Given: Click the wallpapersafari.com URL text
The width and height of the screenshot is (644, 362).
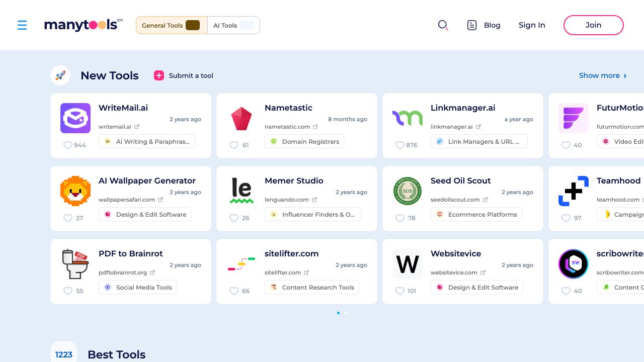Looking at the screenshot, I should tap(126, 200).
